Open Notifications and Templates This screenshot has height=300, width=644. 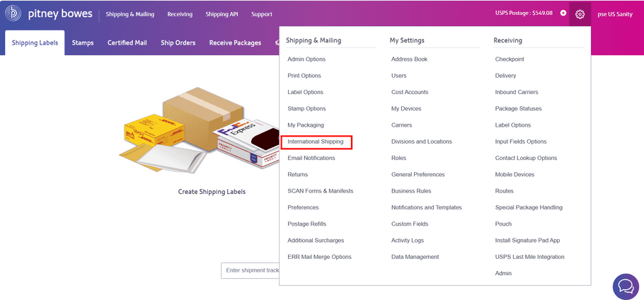pyautogui.click(x=427, y=207)
